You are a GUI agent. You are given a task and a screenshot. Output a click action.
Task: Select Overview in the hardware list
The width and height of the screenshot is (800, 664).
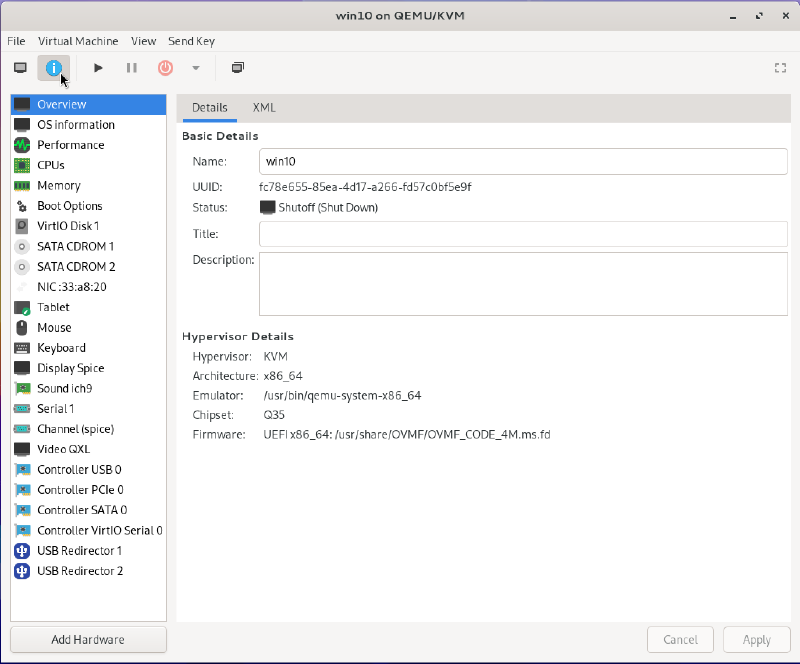tap(88, 105)
